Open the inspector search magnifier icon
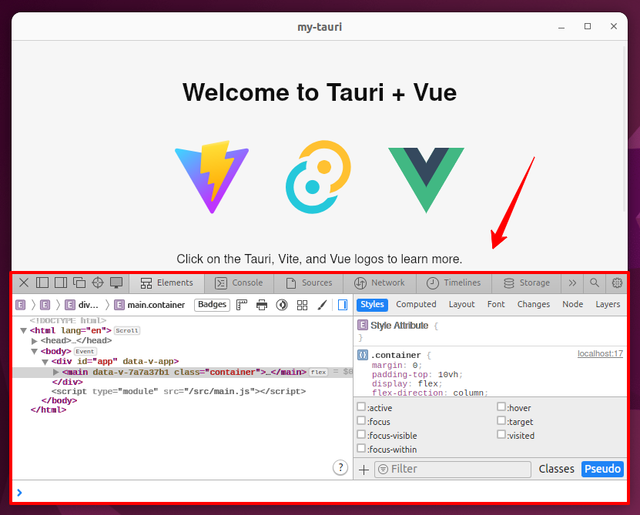 (595, 283)
